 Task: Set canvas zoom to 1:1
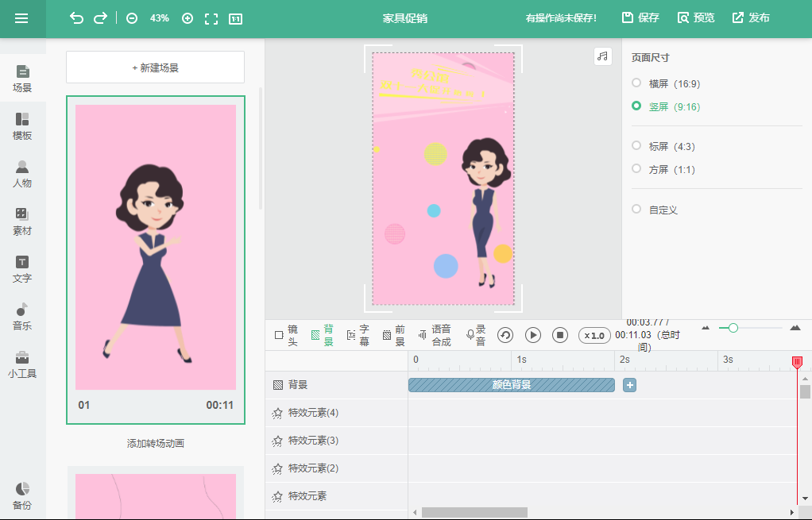point(236,19)
